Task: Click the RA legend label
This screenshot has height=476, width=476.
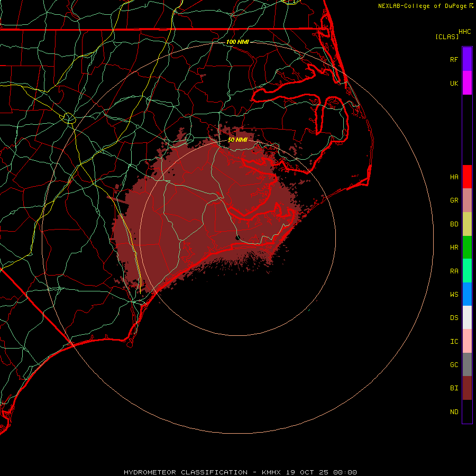Action: point(454,271)
